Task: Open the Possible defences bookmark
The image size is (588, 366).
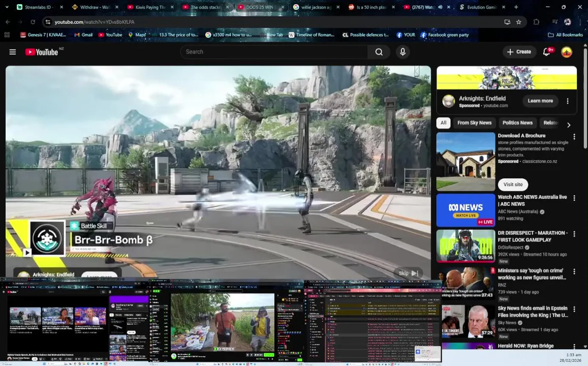Action: pos(365,35)
